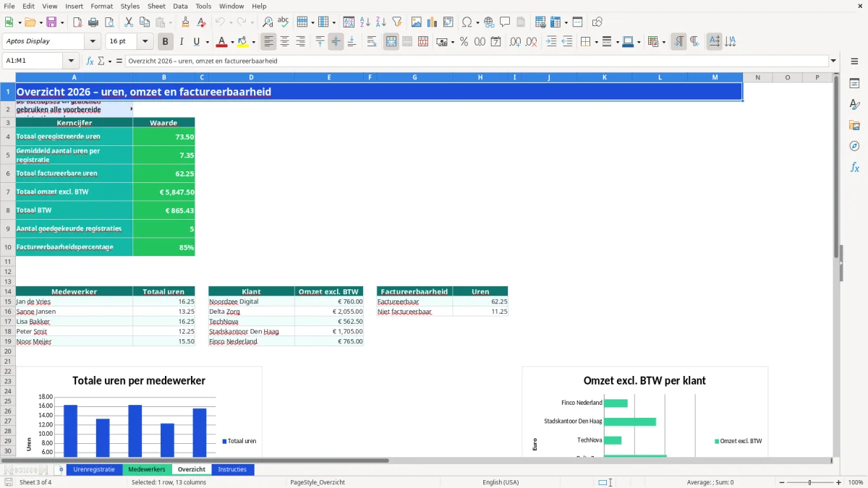868x488 pixels.
Task: Run the Spelling check icon
Action: [284, 22]
